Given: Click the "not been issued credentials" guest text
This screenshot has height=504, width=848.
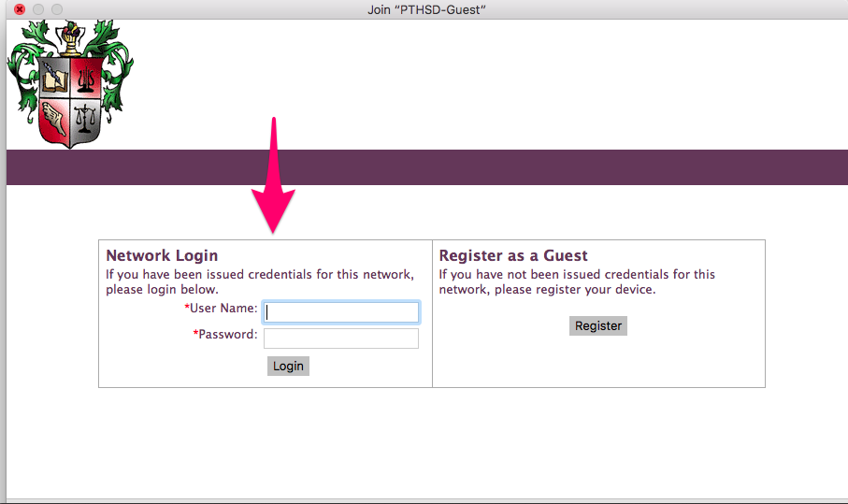Looking at the screenshot, I should (576, 281).
